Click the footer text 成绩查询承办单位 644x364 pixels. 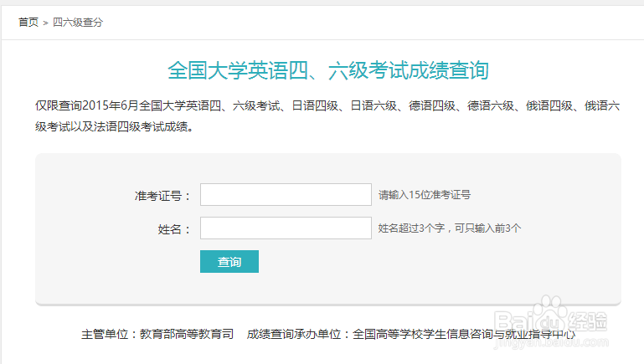[x=294, y=334]
